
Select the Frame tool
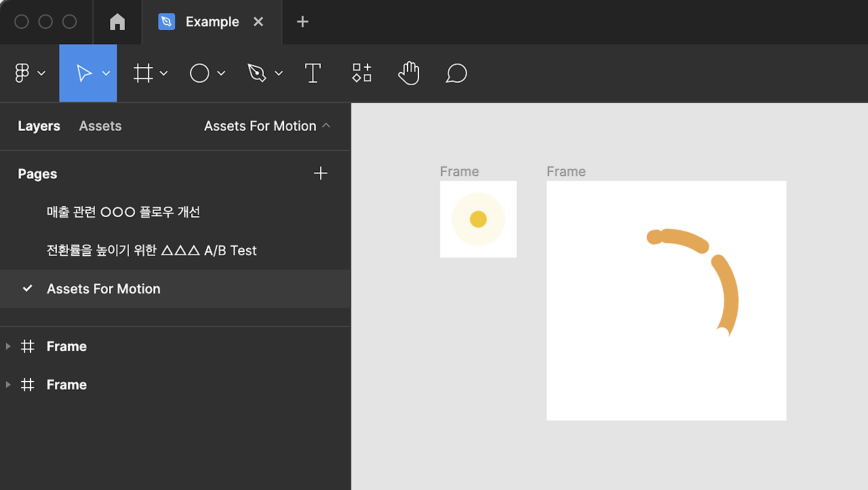142,73
